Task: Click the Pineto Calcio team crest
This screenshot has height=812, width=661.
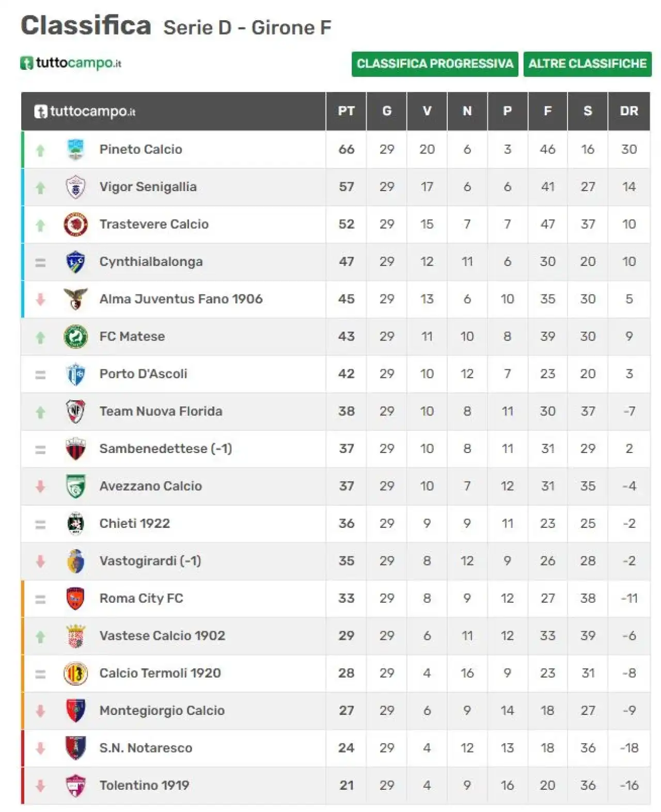Action: (x=75, y=149)
